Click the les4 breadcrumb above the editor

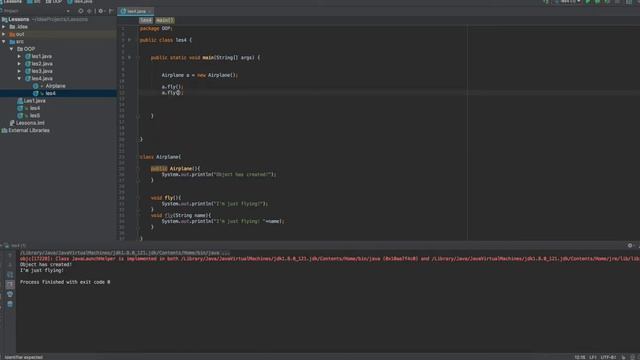(x=145, y=20)
